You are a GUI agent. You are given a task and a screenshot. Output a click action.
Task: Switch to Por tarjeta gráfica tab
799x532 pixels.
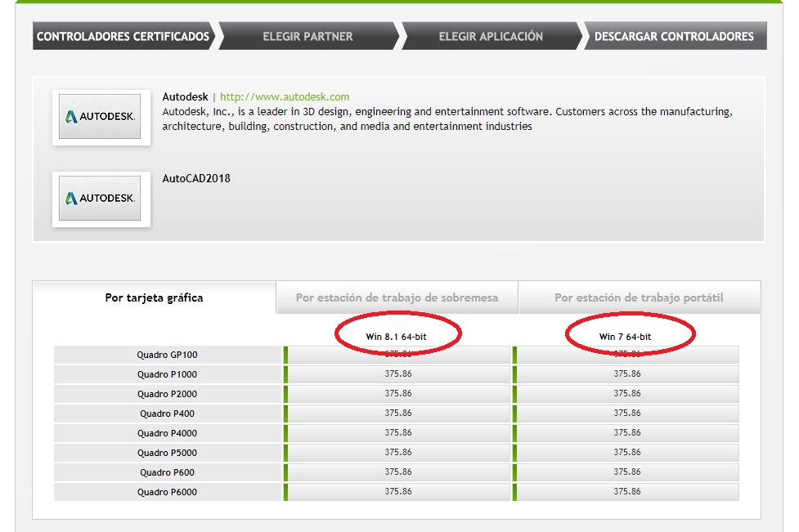pos(154,297)
